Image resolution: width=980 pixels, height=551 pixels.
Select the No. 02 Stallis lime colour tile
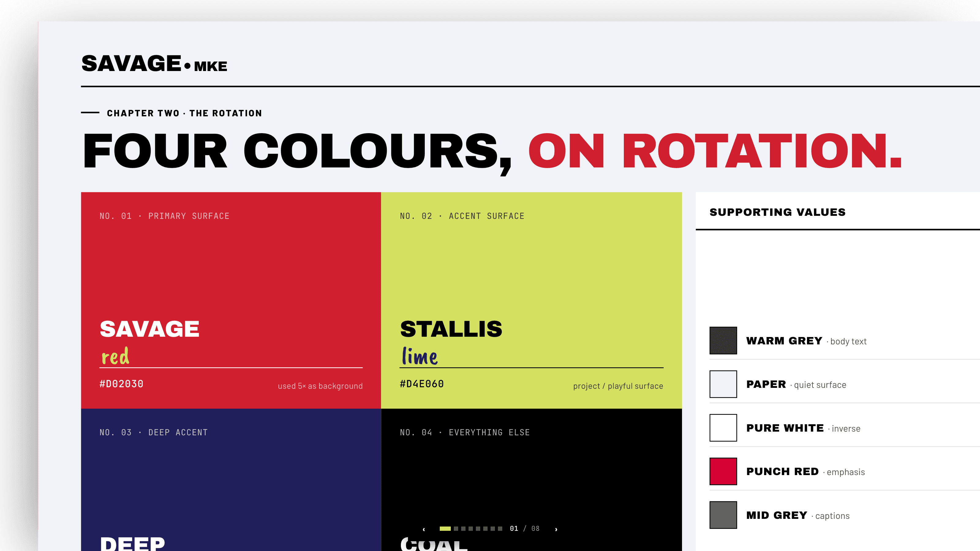[x=531, y=300]
